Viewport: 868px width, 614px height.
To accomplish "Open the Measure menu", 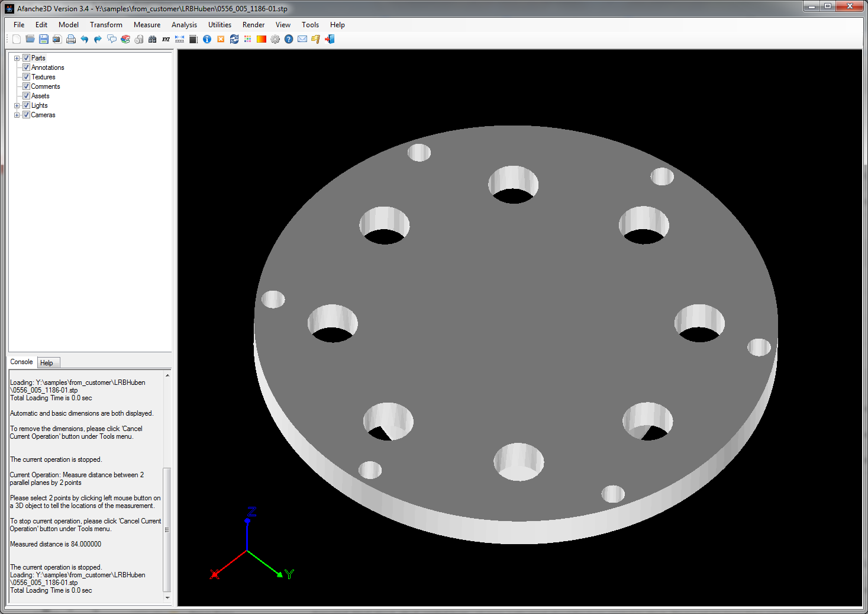I will pyautogui.click(x=147, y=25).
